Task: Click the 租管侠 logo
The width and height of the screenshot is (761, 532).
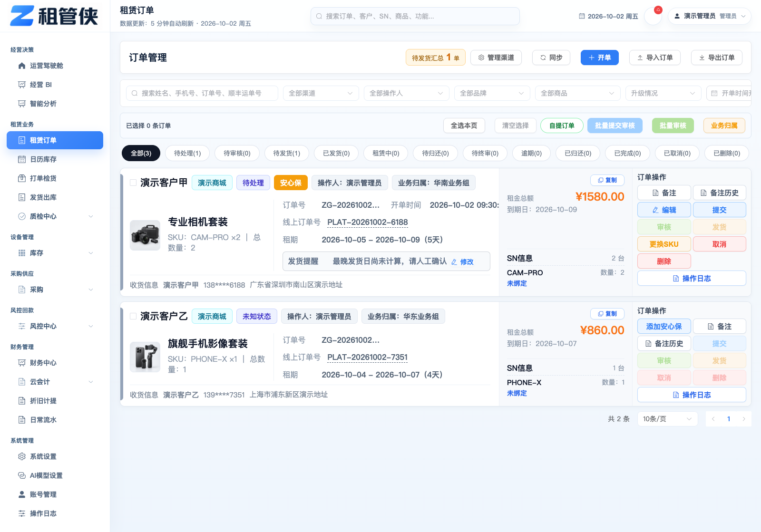Action: pyautogui.click(x=54, y=16)
